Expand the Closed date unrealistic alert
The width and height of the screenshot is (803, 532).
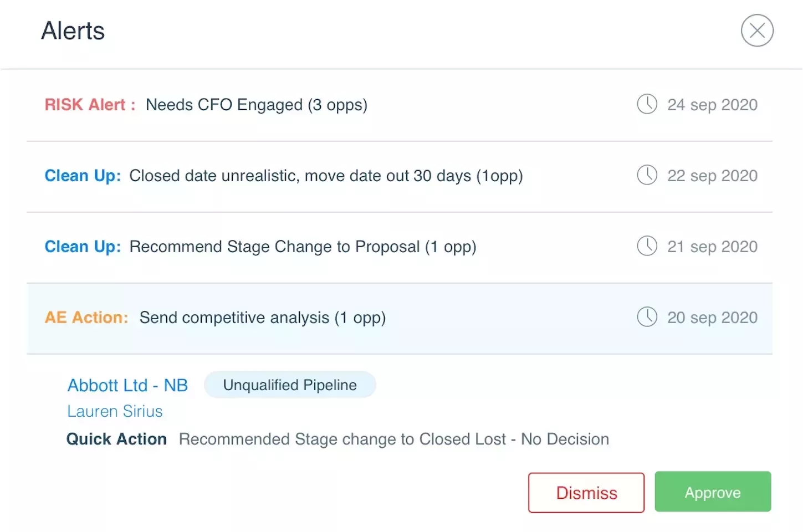click(326, 176)
